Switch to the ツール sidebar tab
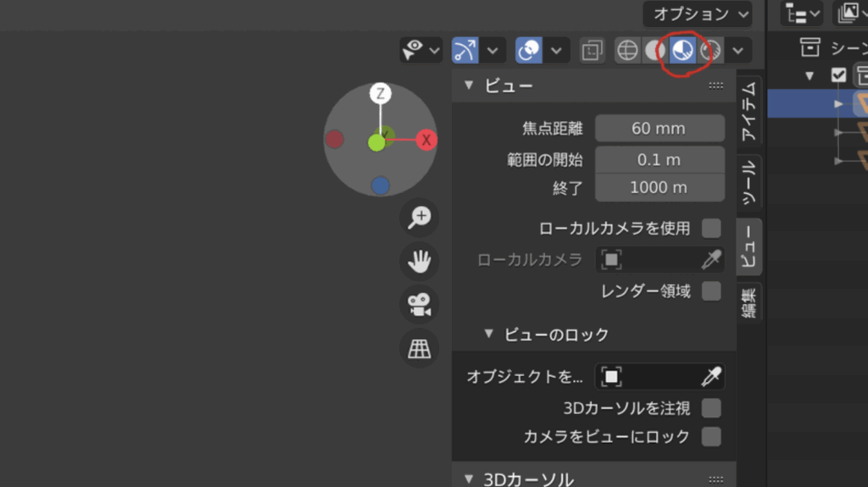The width and height of the screenshot is (868, 487). click(x=749, y=181)
